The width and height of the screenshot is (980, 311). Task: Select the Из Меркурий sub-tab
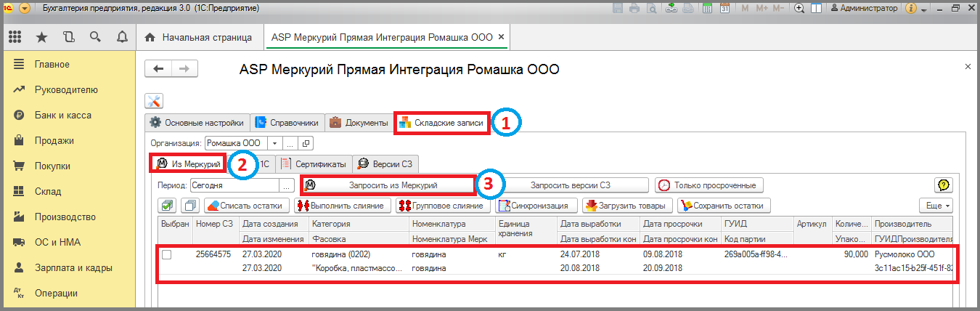(189, 164)
